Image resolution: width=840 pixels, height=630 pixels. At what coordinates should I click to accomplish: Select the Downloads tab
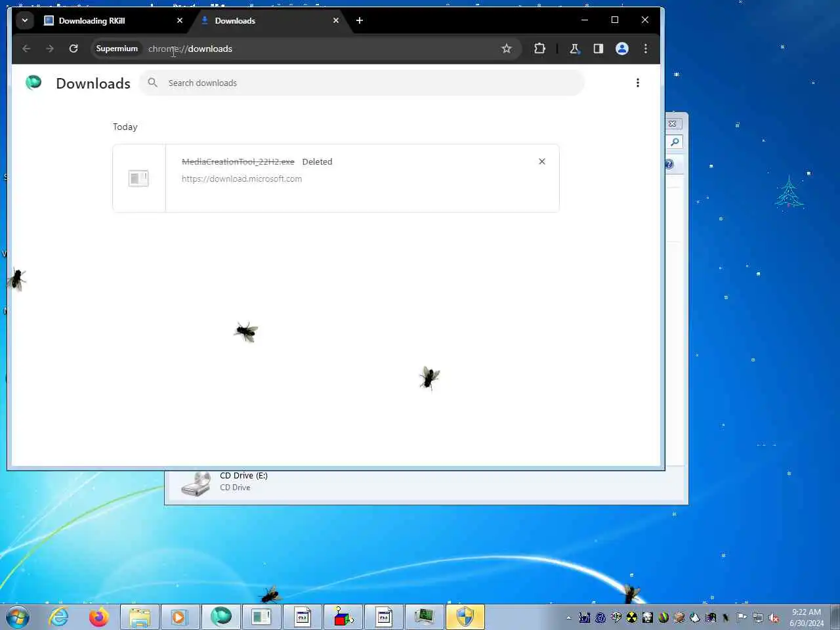(x=269, y=20)
